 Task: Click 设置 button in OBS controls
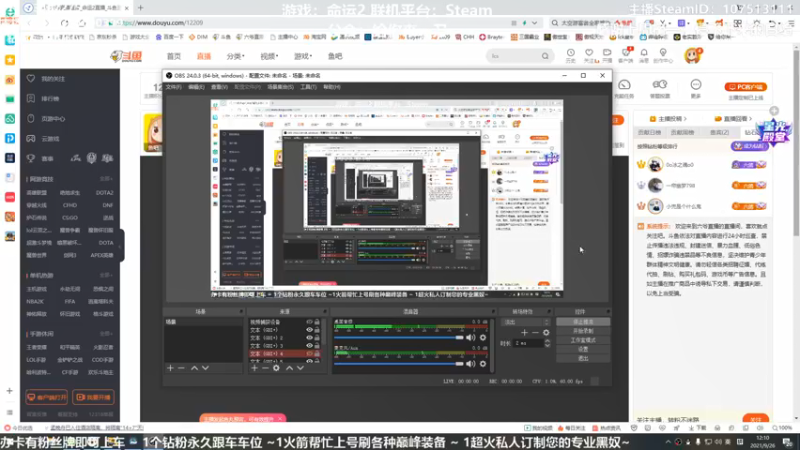coord(583,349)
